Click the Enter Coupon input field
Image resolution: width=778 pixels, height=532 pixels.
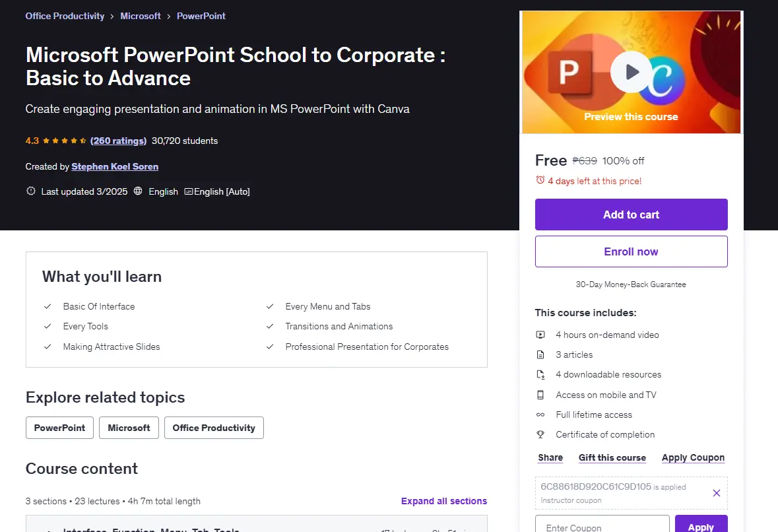[602, 525]
